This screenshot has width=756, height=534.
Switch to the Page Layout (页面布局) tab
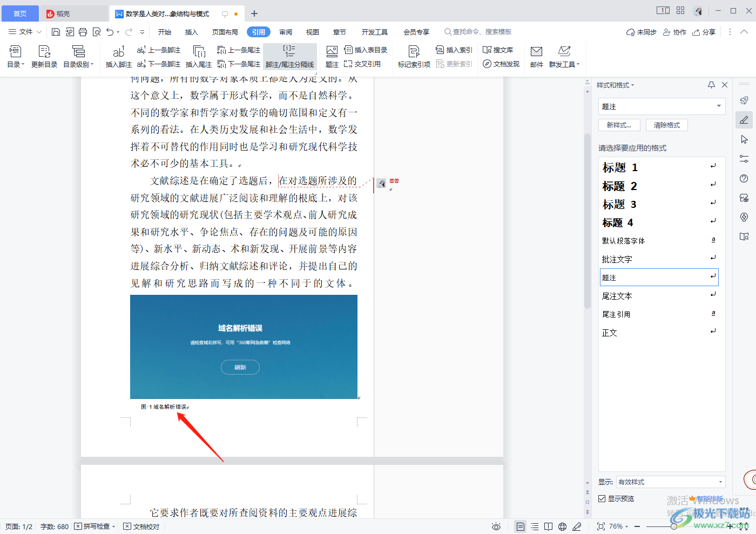[x=225, y=32]
